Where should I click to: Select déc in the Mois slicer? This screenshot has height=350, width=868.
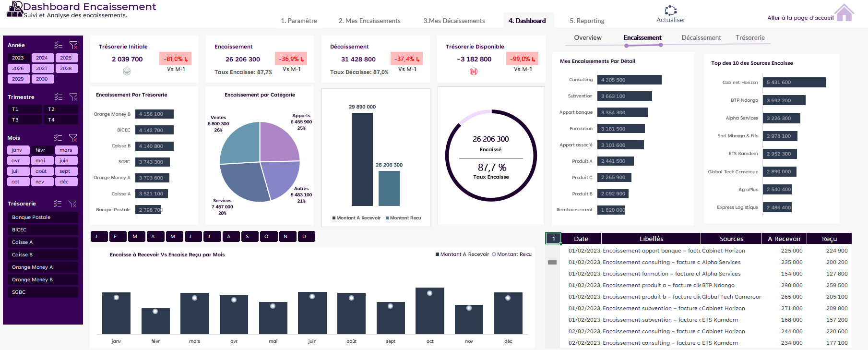(x=66, y=181)
